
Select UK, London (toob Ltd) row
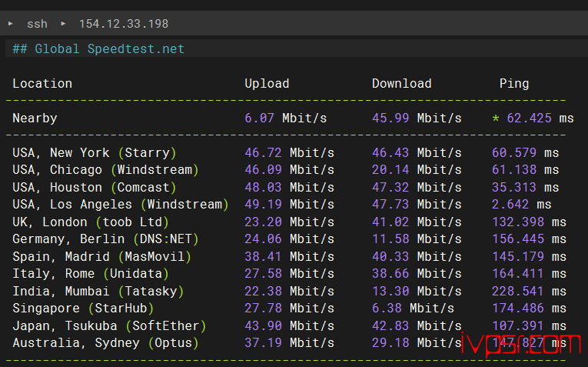(x=91, y=222)
